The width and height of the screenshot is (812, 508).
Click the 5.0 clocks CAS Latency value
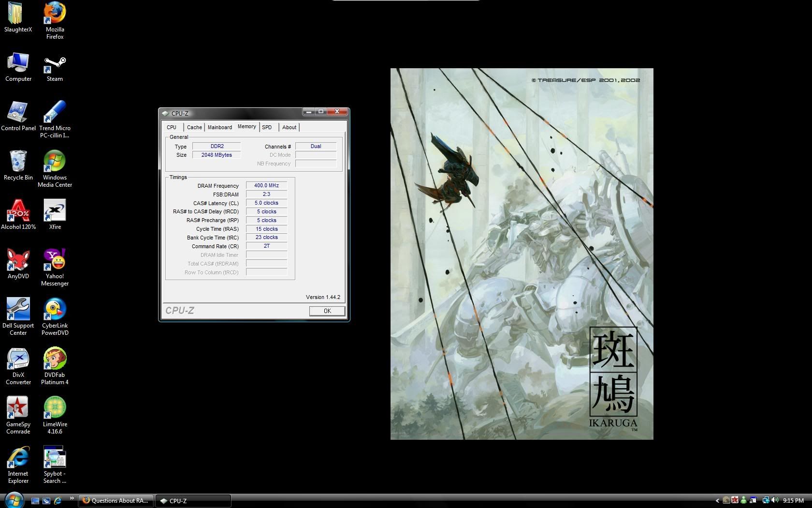click(266, 203)
